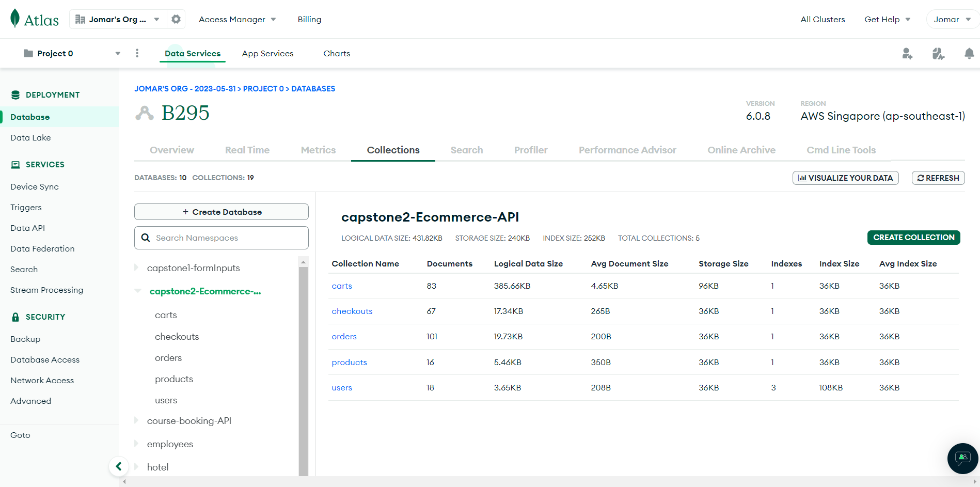Screen dimensions: 980x487
Task: Expand the capstone1-formInputs database
Action: pos(136,268)
